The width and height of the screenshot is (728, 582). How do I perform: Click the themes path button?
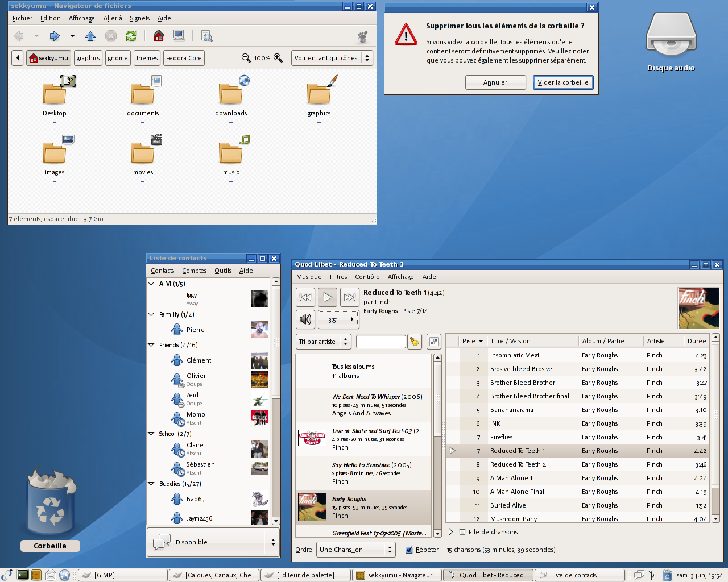click(147, 58)
